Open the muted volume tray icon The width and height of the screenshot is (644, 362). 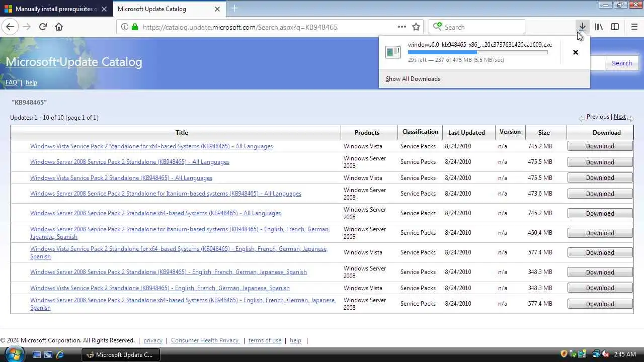tap(605, 354)
